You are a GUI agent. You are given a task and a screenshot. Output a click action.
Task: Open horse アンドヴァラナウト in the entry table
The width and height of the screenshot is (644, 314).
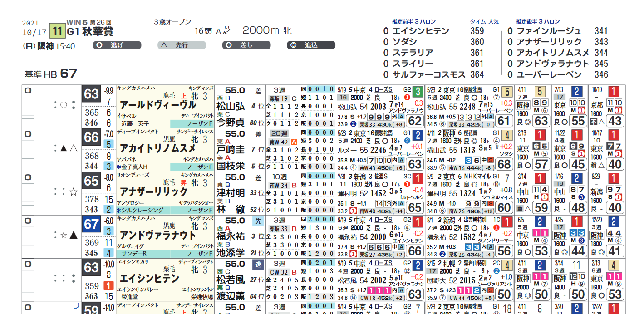[158, 235]
